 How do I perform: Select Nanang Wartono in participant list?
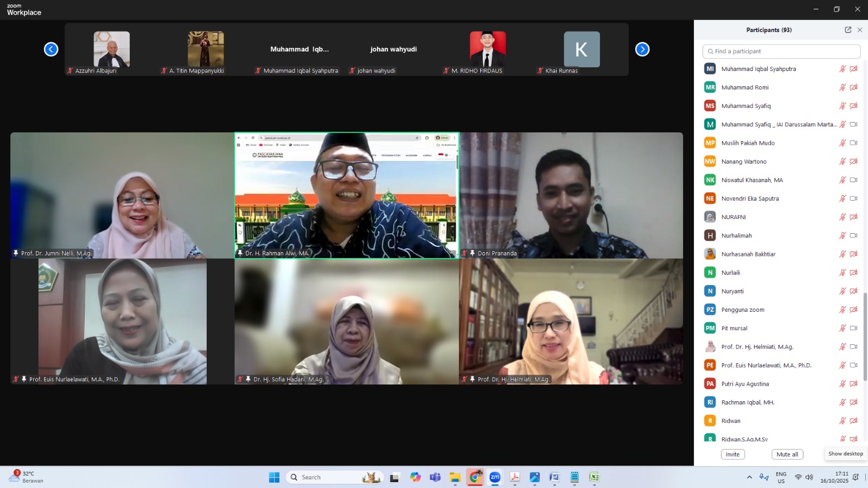[x=744, y=162]
